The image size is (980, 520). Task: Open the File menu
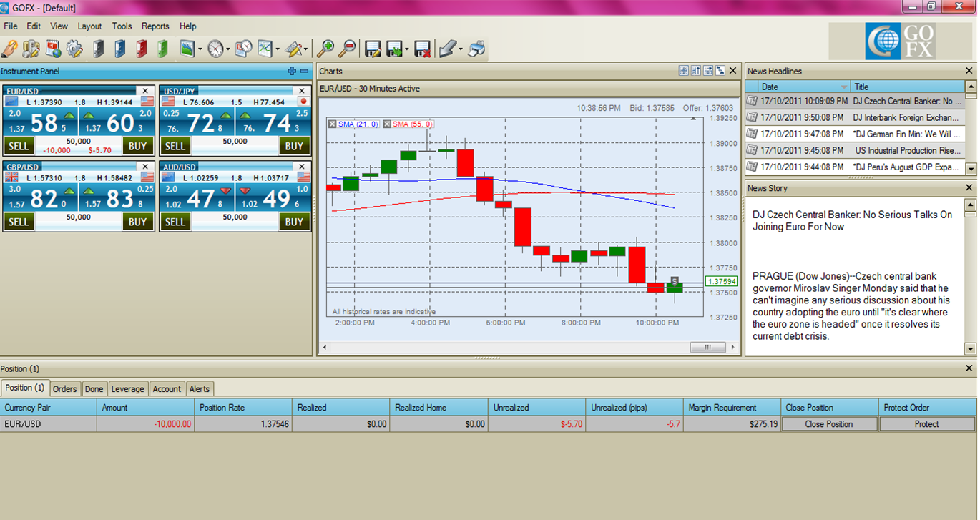coord(11,26)
